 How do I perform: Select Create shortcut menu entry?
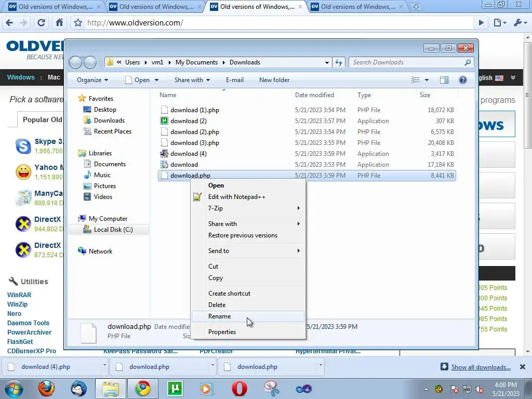click(248, 294)
